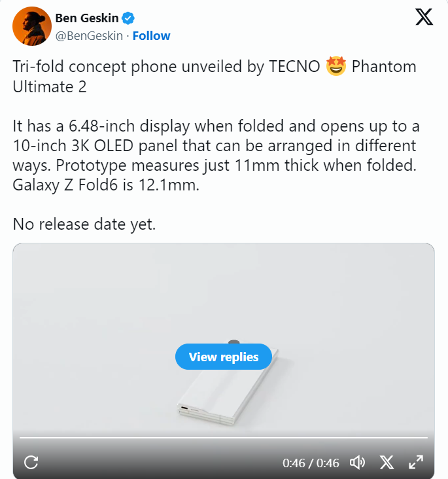Click the video progress bar

click(x=224, y=437)
